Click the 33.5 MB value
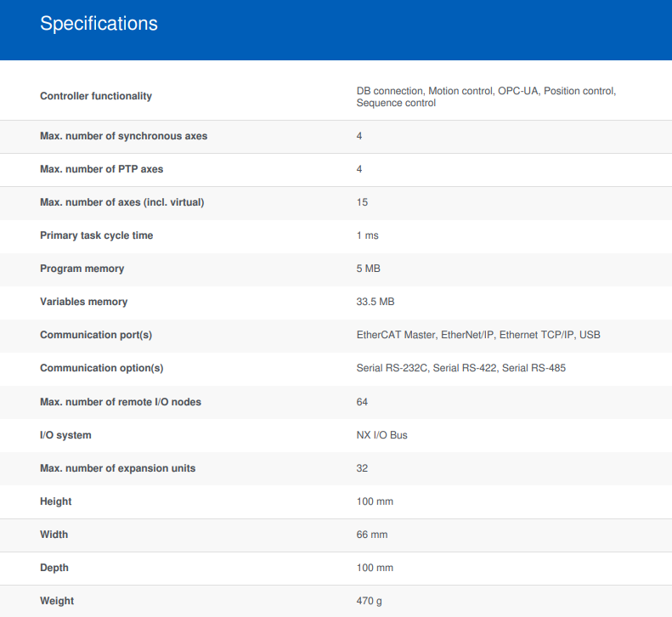The image size is (672, 617). 376,302
